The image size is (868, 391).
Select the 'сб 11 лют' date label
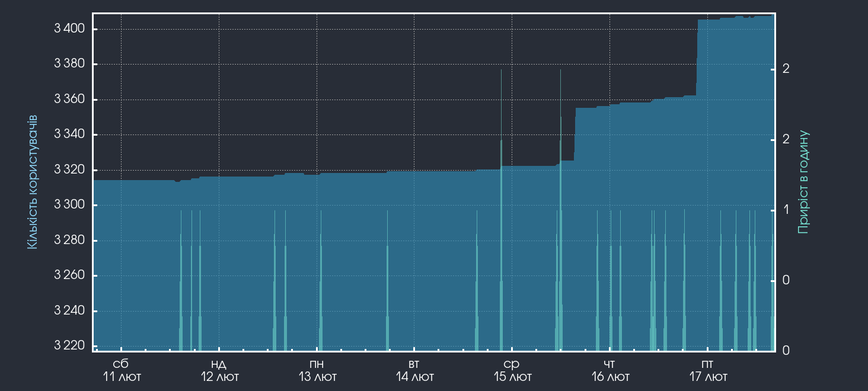point(122,370)
